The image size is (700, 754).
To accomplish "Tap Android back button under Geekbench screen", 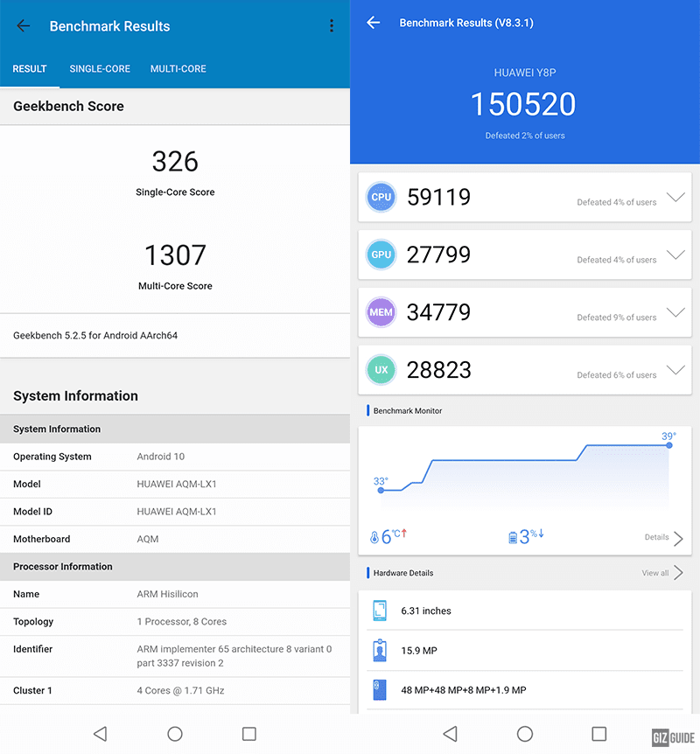I will coord(100,734).
